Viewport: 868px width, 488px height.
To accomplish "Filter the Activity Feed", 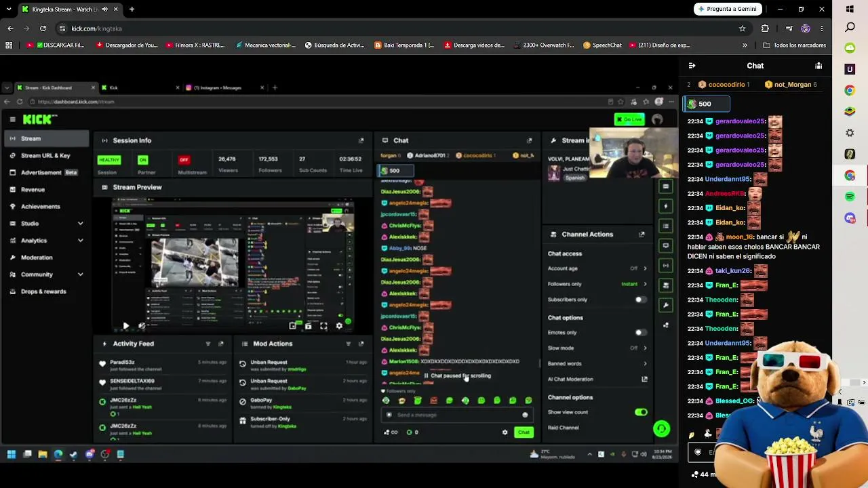I will pyautogui.click(x=208, y=344).
